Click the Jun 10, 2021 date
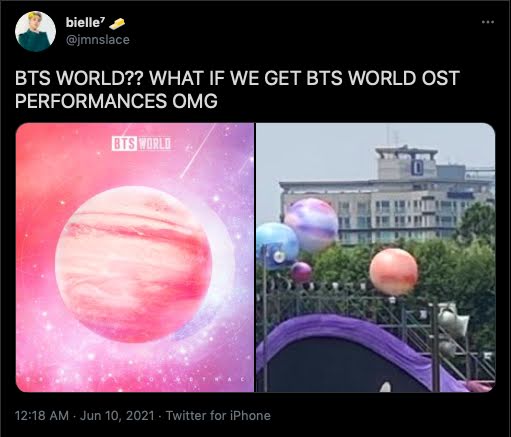 pos(117,416)
